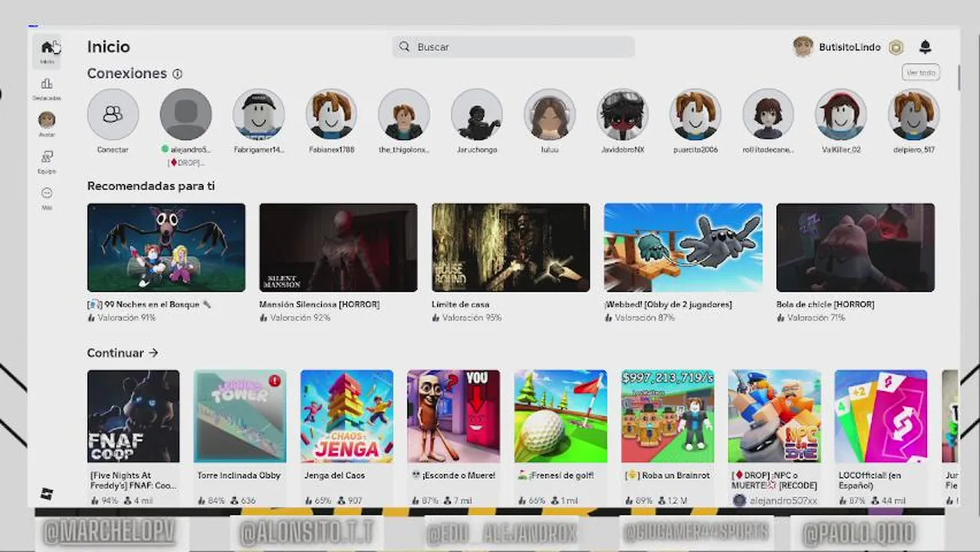
Task: Click the Torre Inclinada Obby title text
Action: 238,475
